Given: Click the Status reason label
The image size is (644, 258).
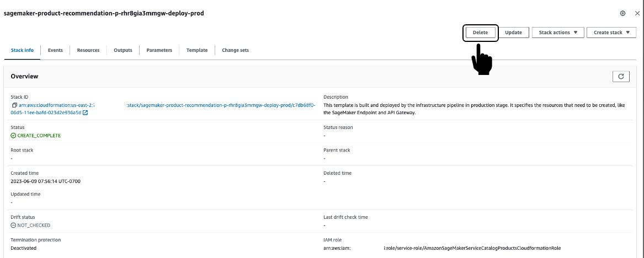Looking at the screenshot, I should pyautogui.click(x=338, y=127).
